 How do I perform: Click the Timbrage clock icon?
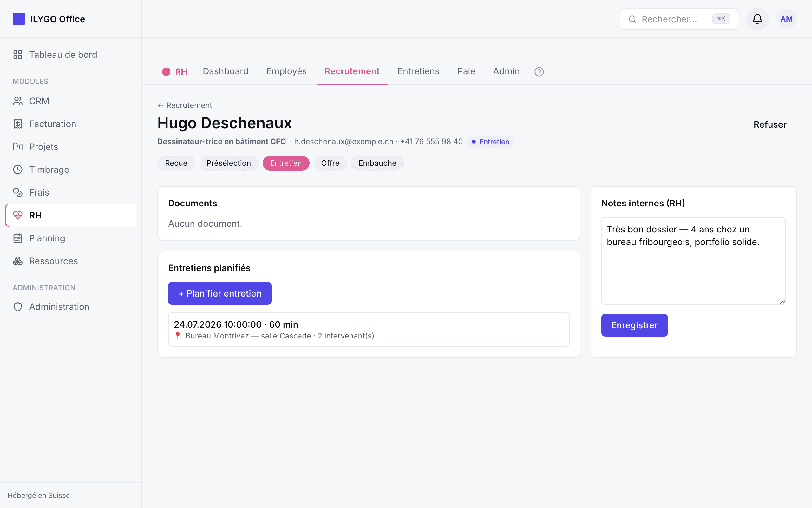(18, 170)
